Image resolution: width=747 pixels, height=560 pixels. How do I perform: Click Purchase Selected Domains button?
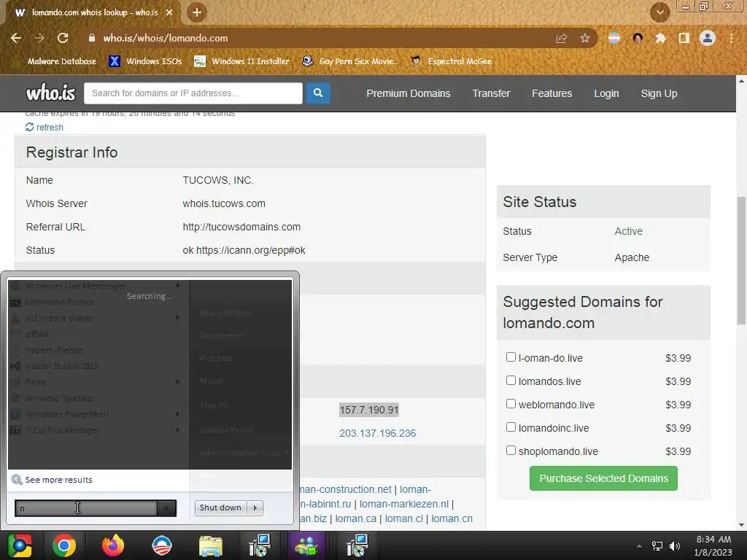(603, 478)
